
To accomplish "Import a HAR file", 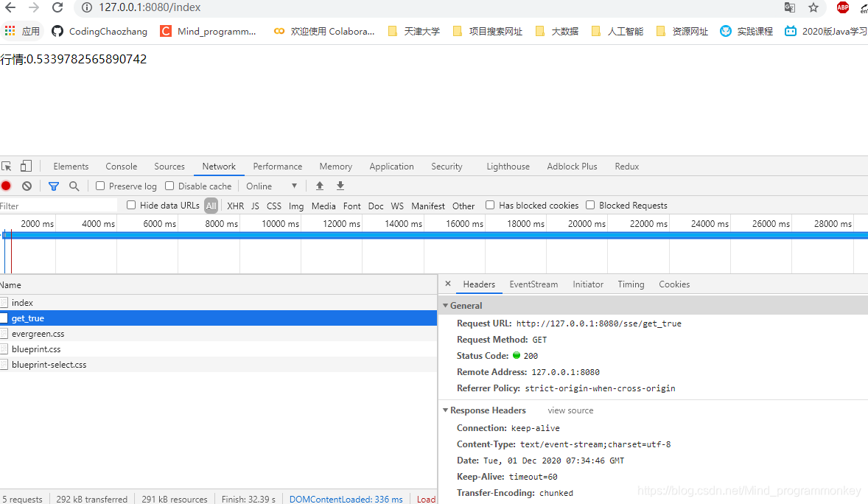I will click(x=319, y=186).
